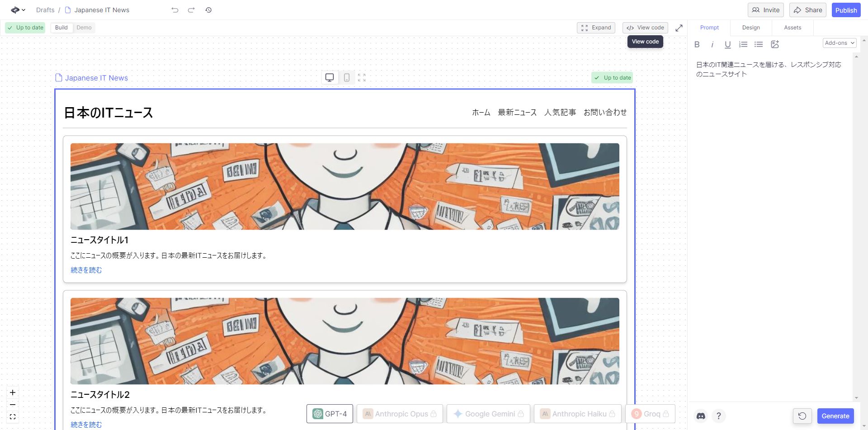Switch to the Design tab
This screenshot has height=430, width=868.
[750, 28]
